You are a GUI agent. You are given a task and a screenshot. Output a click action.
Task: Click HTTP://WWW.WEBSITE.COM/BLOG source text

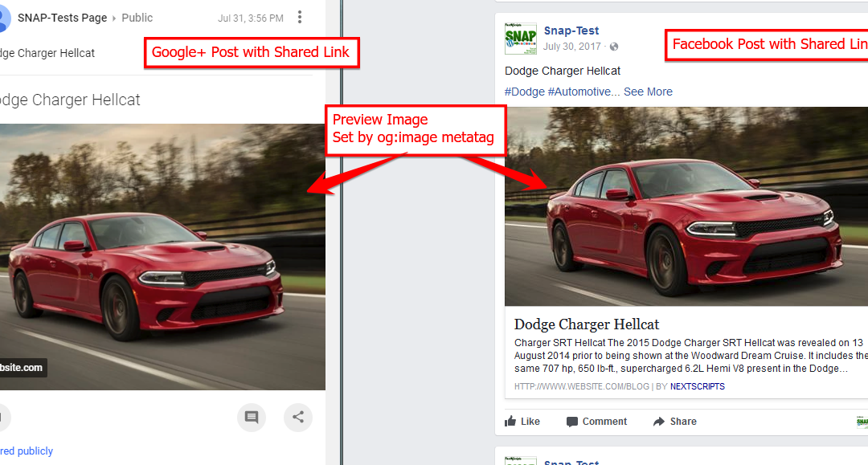coord(582,386)
